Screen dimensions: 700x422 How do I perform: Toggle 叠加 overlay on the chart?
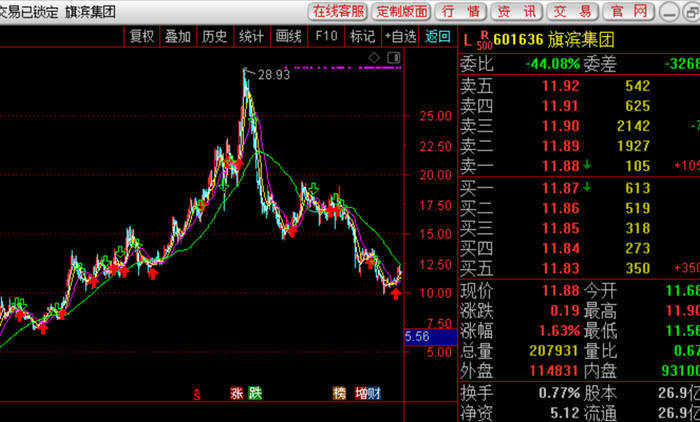pyautogui.click(x=177, y=36)
